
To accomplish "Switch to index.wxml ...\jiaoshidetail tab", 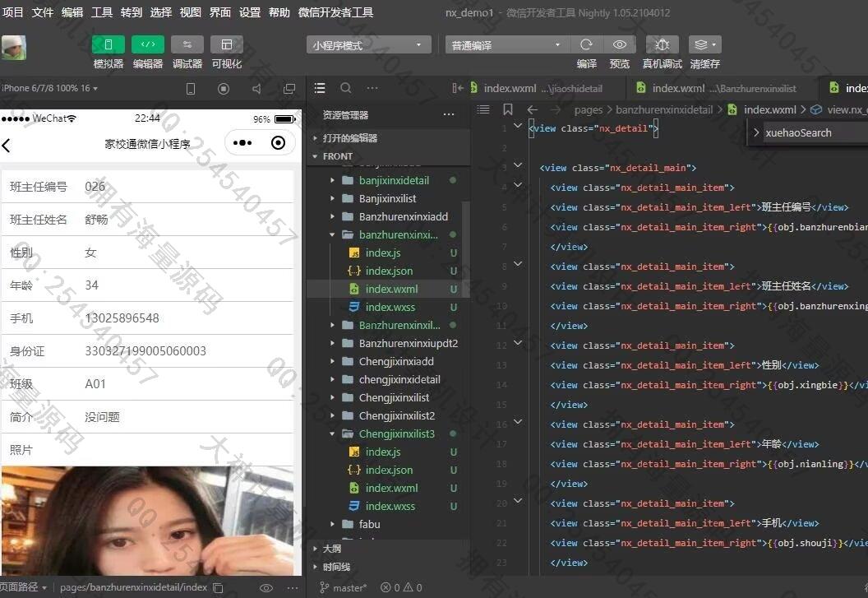I will [x=543, y=88].
